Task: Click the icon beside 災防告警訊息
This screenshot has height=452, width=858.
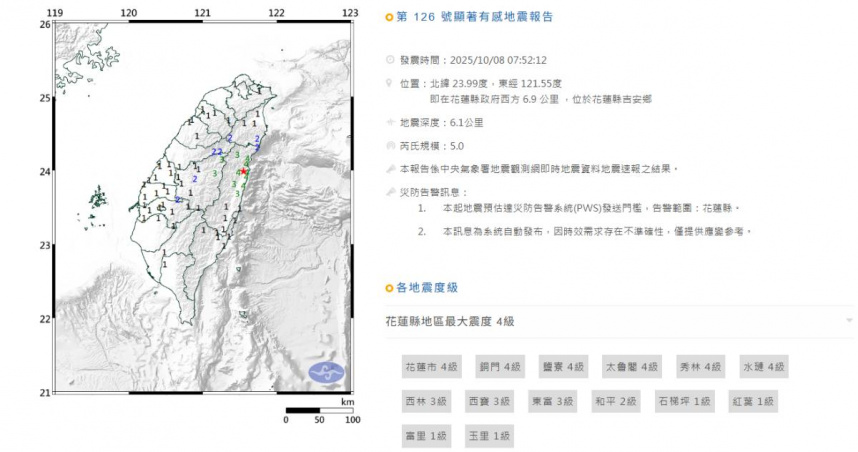Action: [390, 191]
